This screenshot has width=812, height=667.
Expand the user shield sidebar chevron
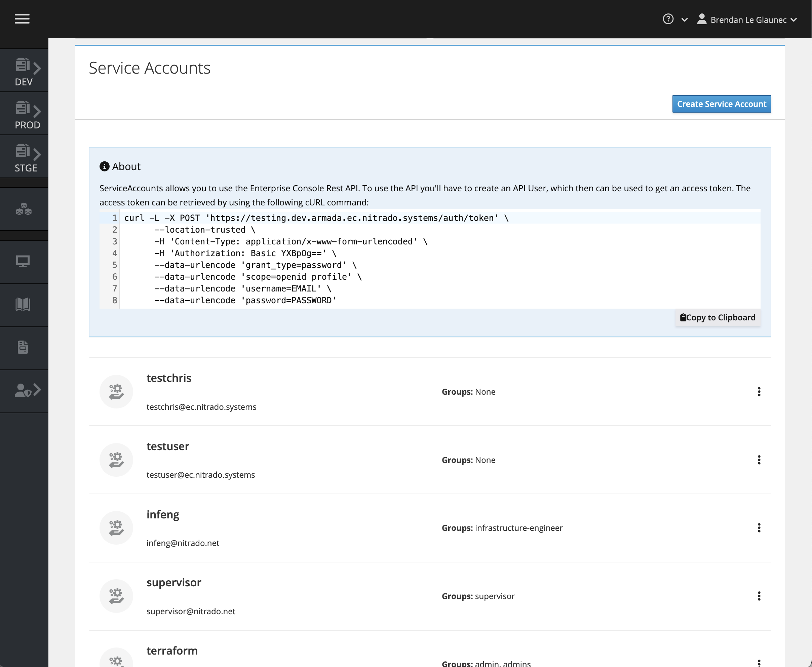coord(37,390)
